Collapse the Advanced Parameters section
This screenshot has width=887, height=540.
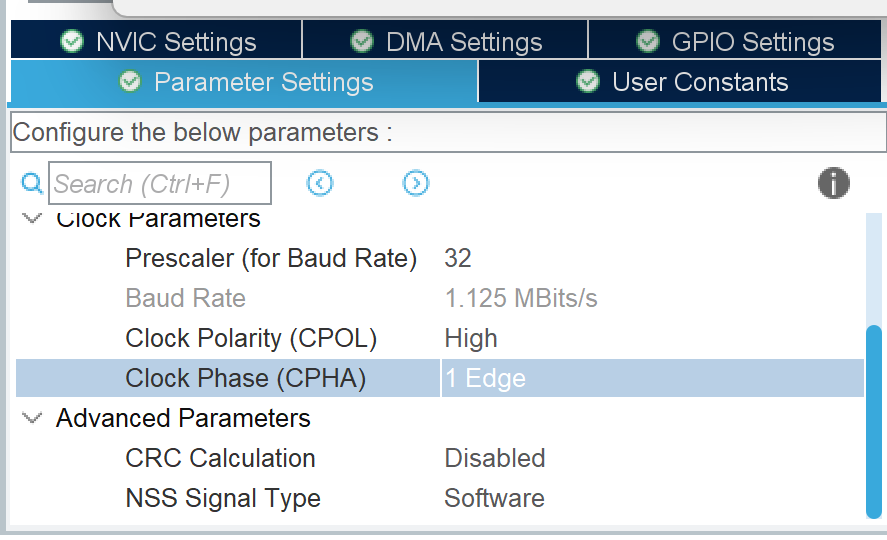pyautogui.click(x=32, y=418)
